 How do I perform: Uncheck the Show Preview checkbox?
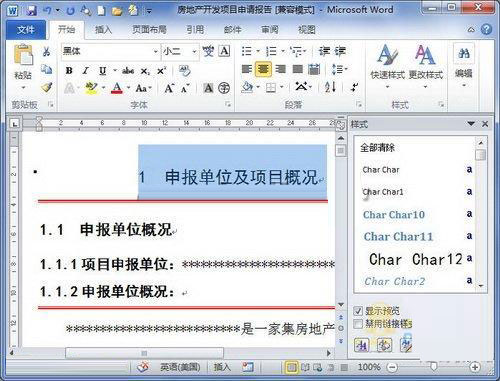point(358,311)
